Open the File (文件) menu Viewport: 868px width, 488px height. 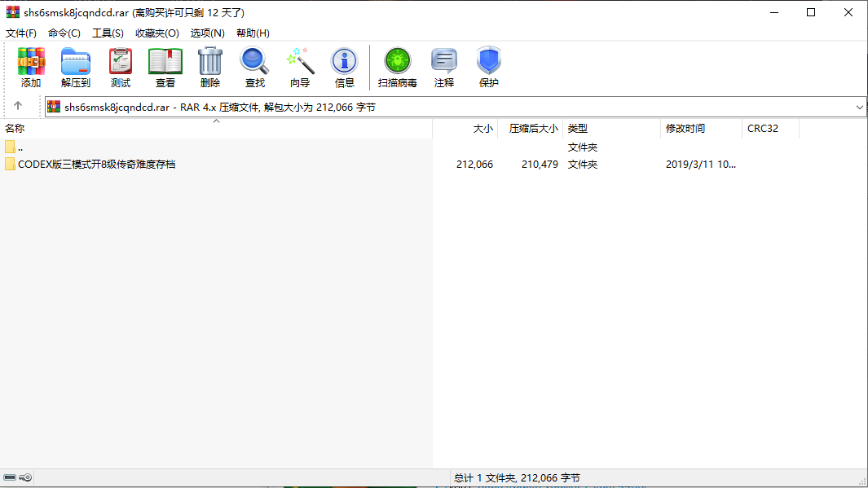(x=21, y=33)
